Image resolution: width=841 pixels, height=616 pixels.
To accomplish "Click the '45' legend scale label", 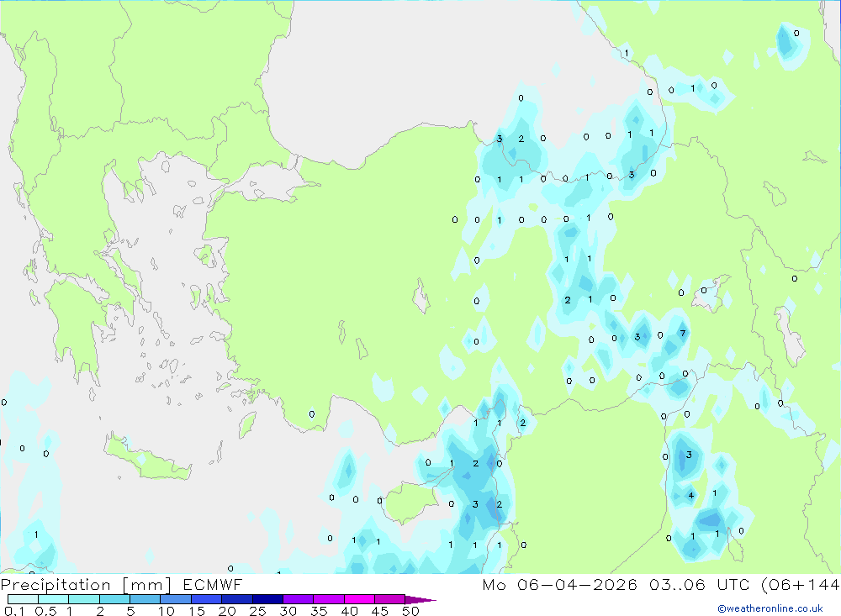I will (x=380, y=611).
